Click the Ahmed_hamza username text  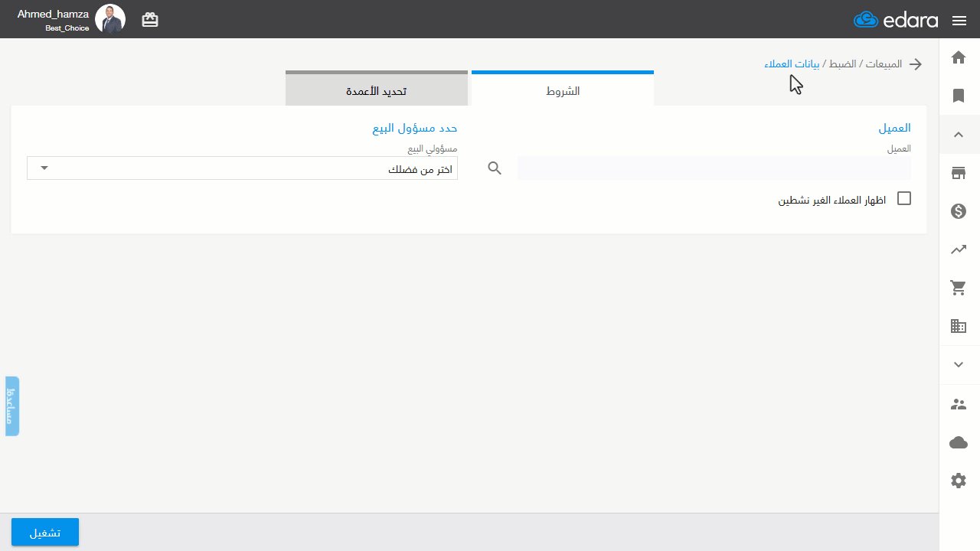coord(53,14)
